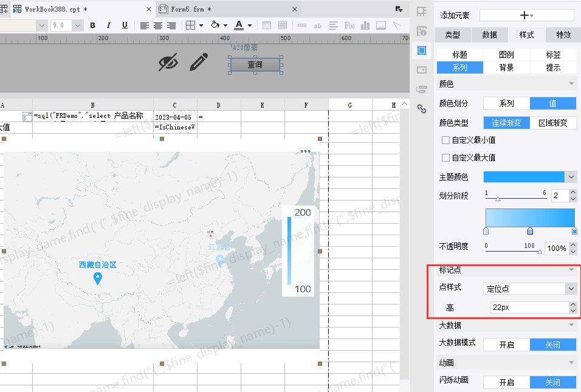Screen dimensions: 581x392
Task: Set 颜色划分 to 系列
Action: pos(506,103)
